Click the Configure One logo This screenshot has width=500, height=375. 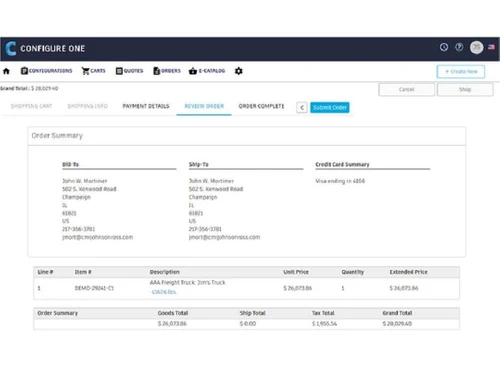tap(45, 49)
